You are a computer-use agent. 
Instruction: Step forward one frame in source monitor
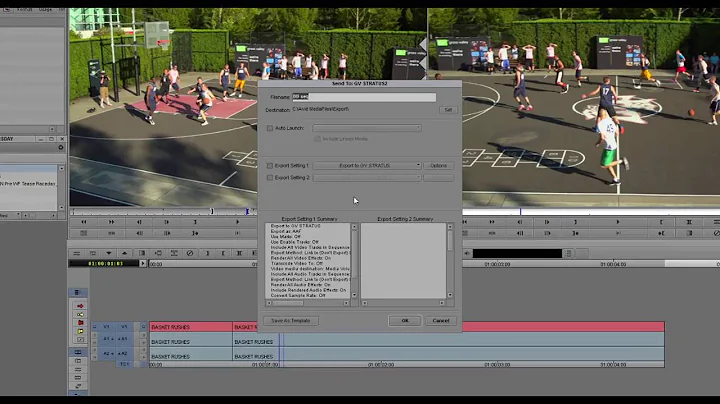[167, 222]
